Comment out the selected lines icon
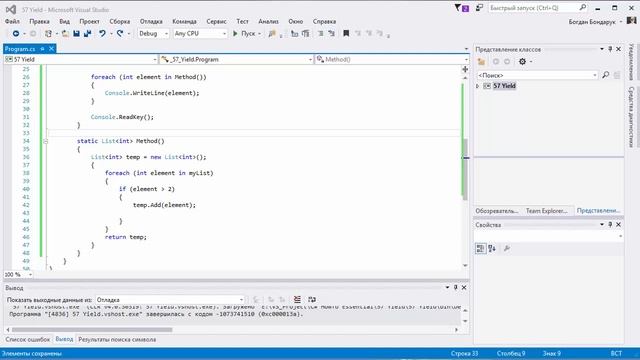Viewport: 640px width, 360px height. 320,33
